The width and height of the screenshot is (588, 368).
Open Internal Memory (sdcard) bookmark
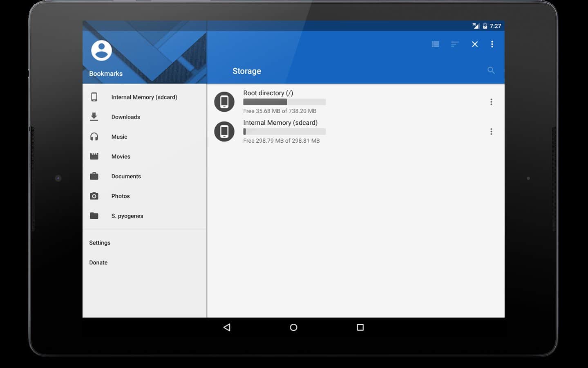tap(144, 97)
